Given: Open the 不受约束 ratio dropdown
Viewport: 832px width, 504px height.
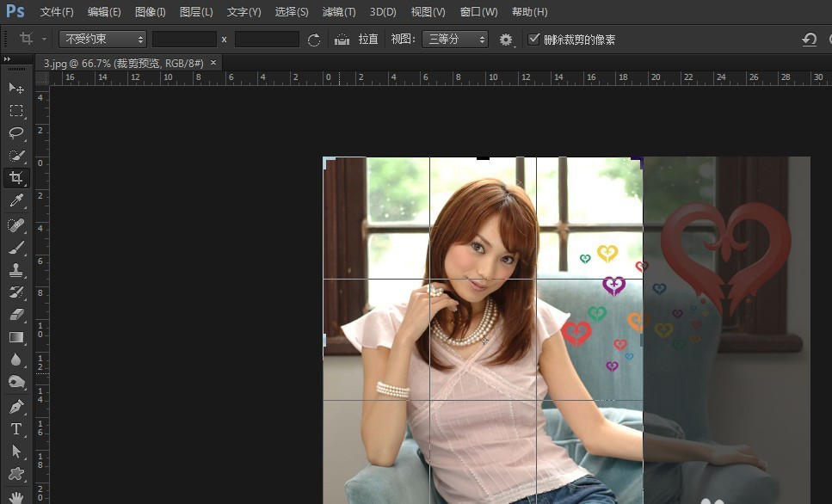Looking at the screenshot, I should (102, 40).
